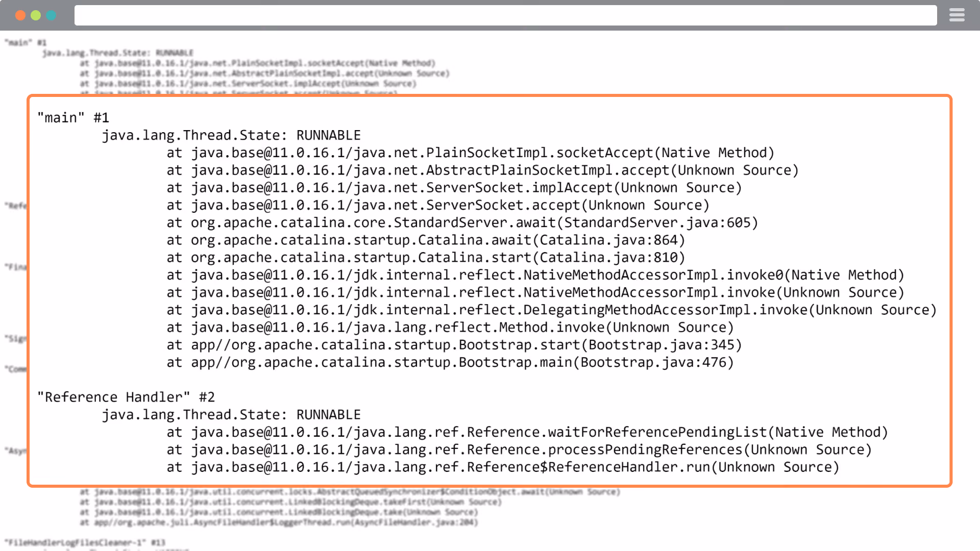Click the Bootstrap.start(Bootstrap.java:345) line

(454, 345)
